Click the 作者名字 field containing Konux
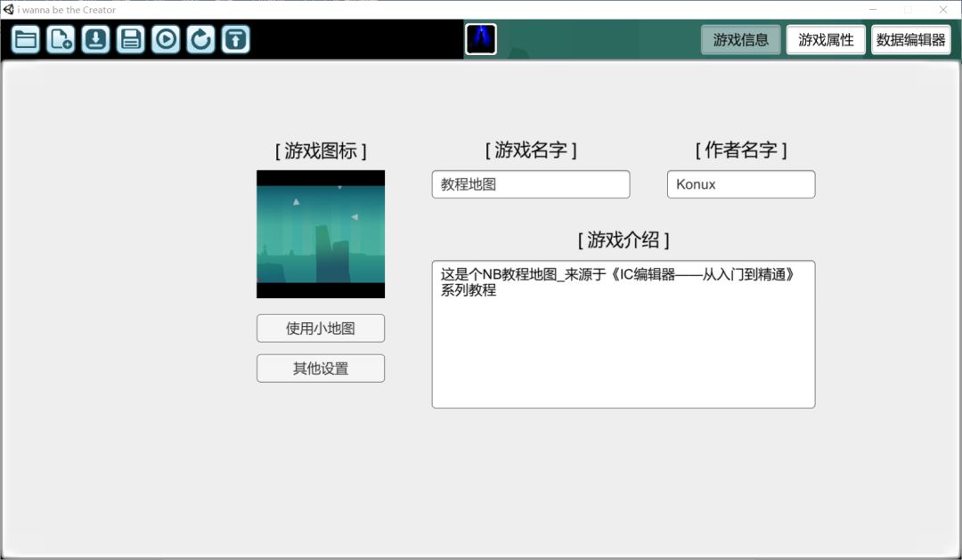 coord(741,184)
